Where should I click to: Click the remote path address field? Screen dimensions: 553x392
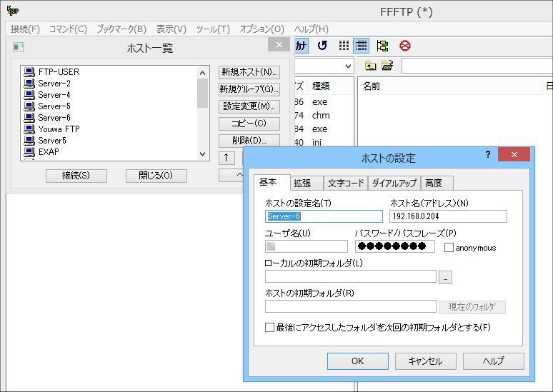tap(477, 66)
